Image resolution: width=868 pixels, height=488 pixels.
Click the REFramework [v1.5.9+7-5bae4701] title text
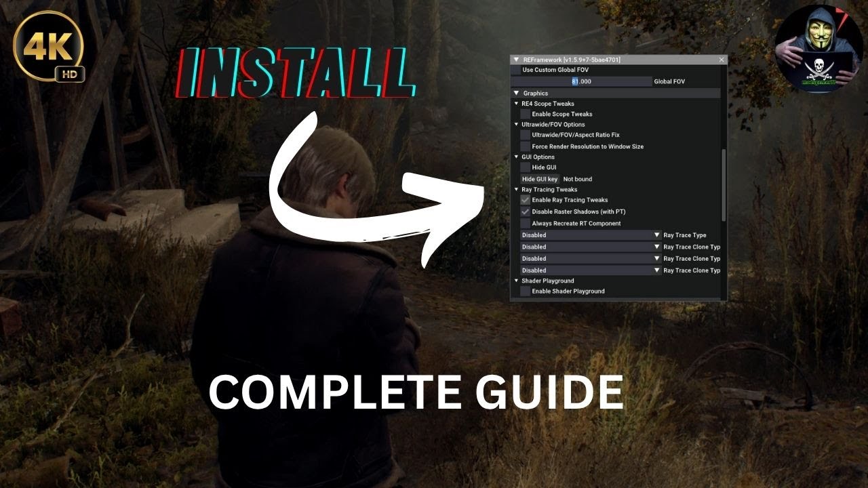coord(572,60)
